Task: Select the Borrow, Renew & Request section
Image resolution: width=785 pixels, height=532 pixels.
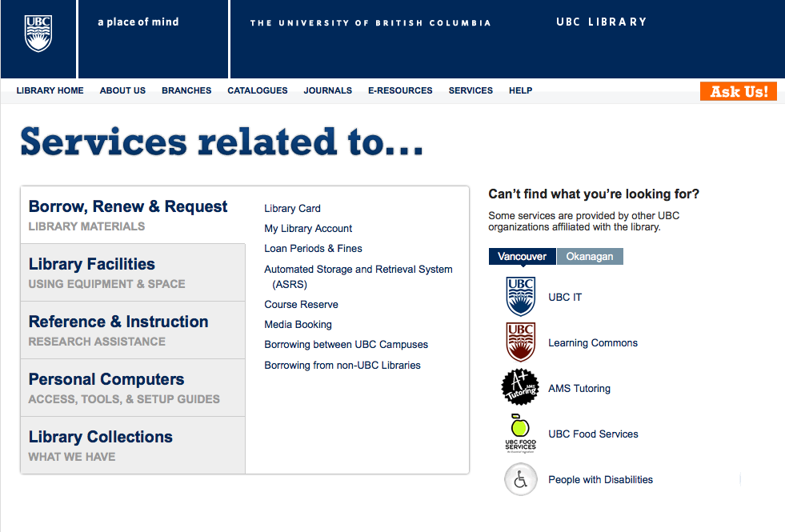Action: (133, 215)
